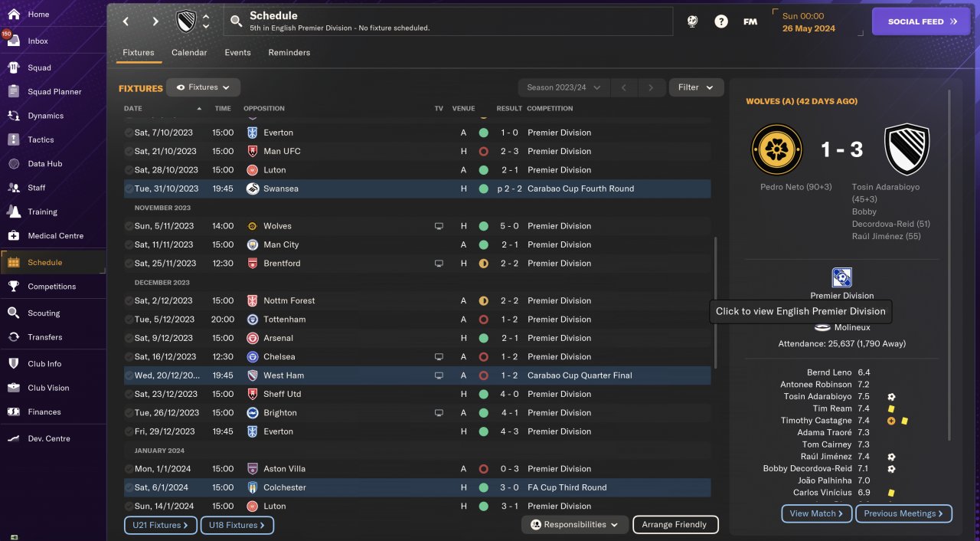Viewport: 980px width, 541px height.
Task: Open the help question mark icon
Action: click(721, 21)
